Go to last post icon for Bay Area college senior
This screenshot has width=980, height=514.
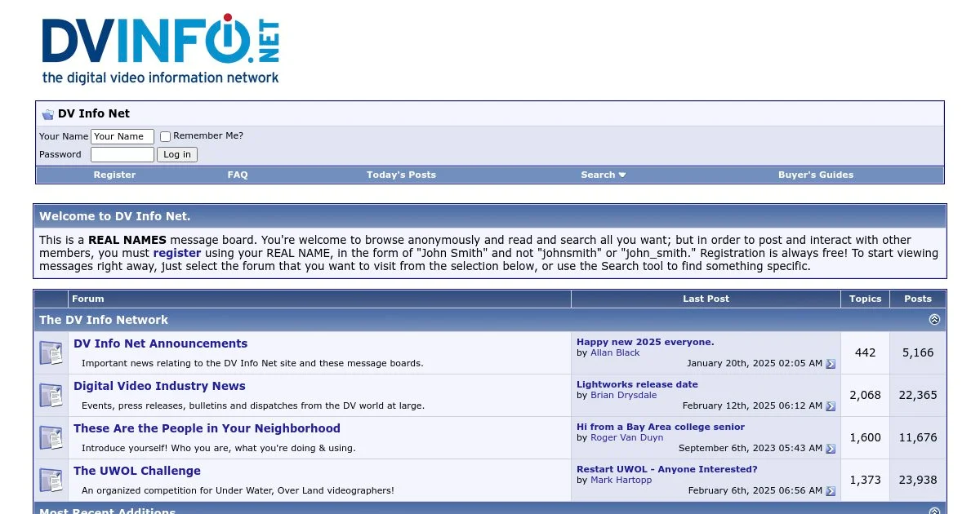click(x=831, y=449)
